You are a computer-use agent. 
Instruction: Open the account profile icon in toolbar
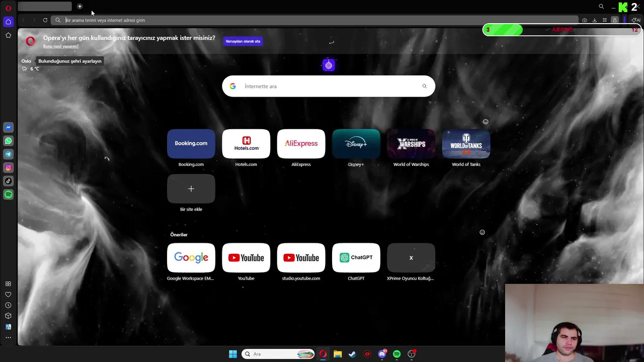[615, 20]
